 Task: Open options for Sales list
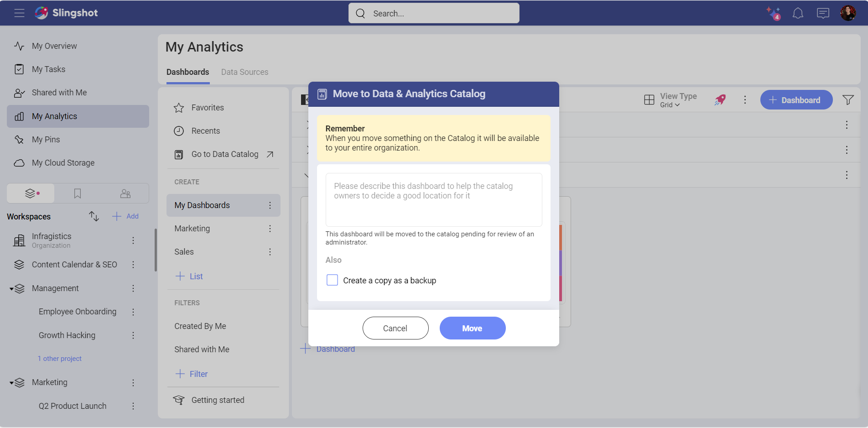coord(270,252)
